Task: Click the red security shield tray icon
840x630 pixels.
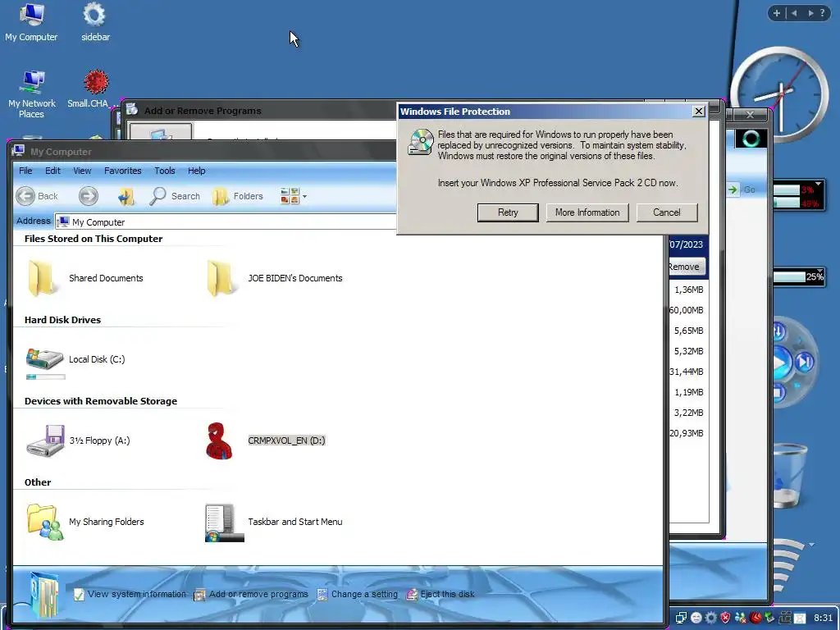Action: (x=726, y=618)
